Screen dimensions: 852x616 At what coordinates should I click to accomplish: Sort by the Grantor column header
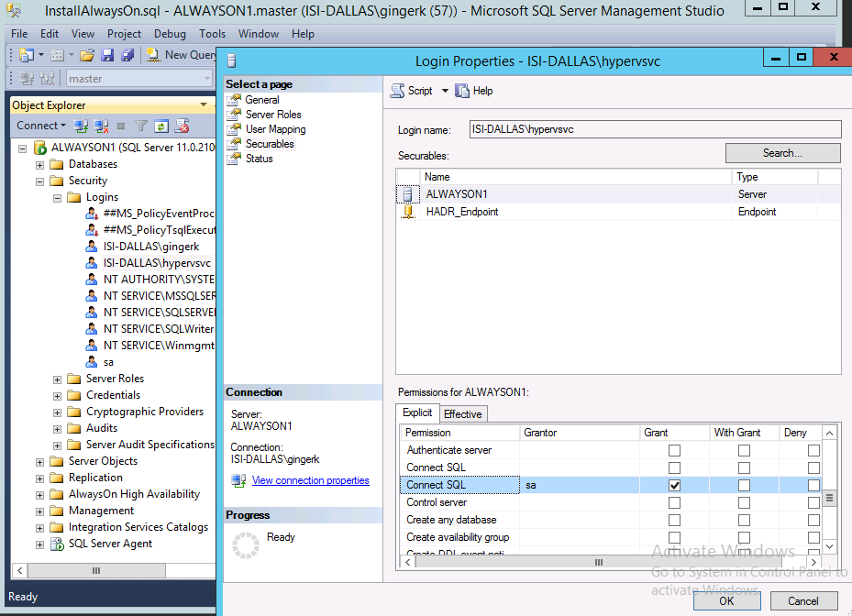pos(580,433)
